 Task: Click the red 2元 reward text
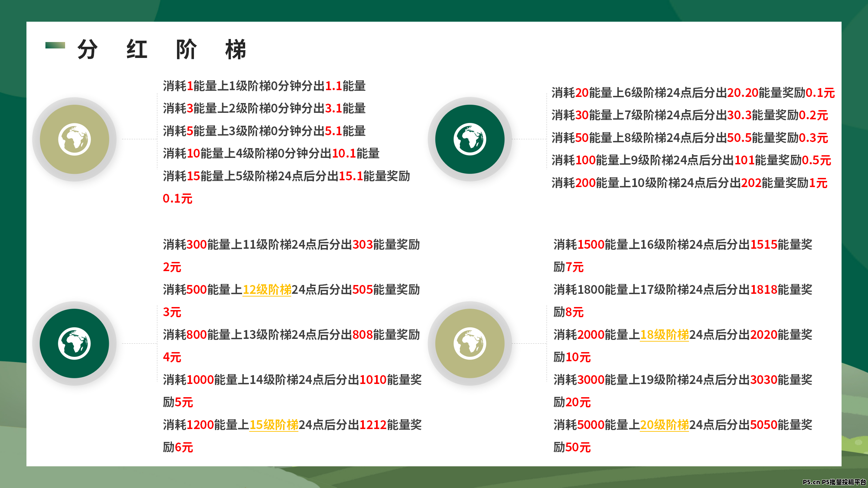click(x=172, y=267)
